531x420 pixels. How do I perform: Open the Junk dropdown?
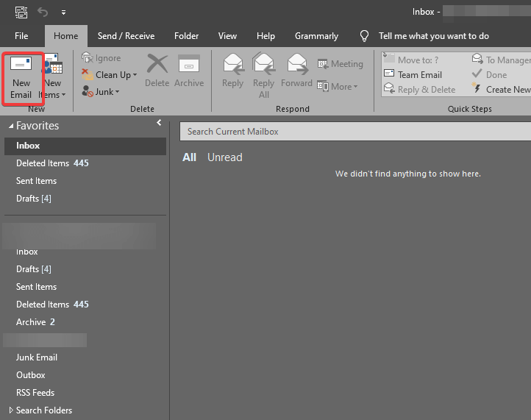point(101,91)
